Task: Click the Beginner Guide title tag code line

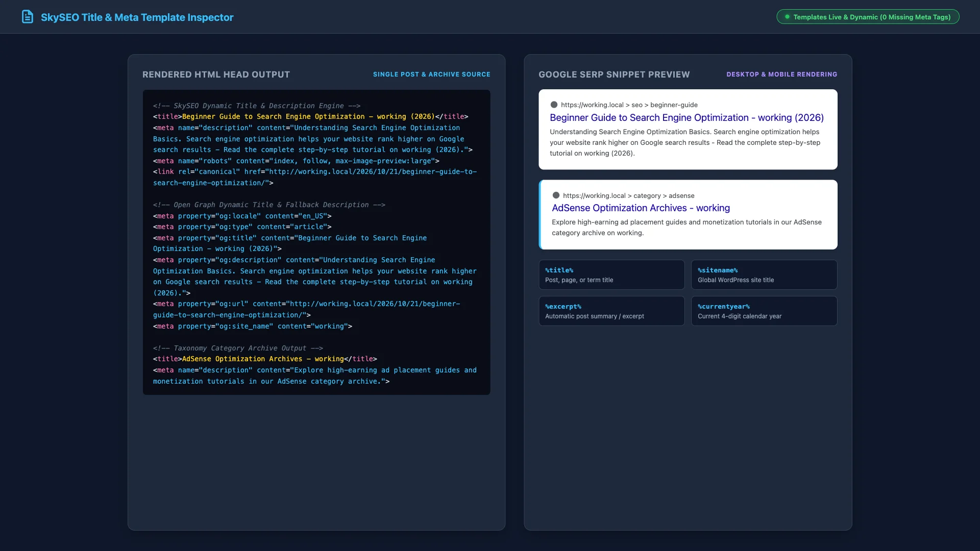Action: [310, 117]
